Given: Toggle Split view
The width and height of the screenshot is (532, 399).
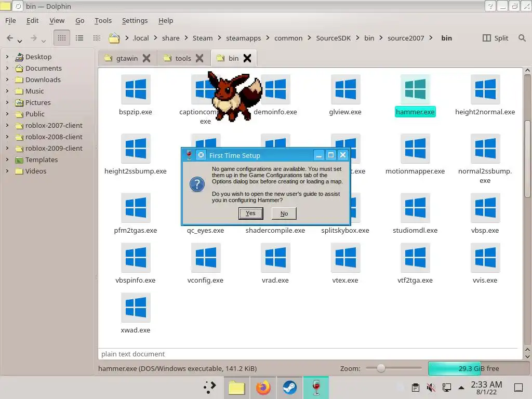Looking at the screenshot, I should click(x=495, y=38).
